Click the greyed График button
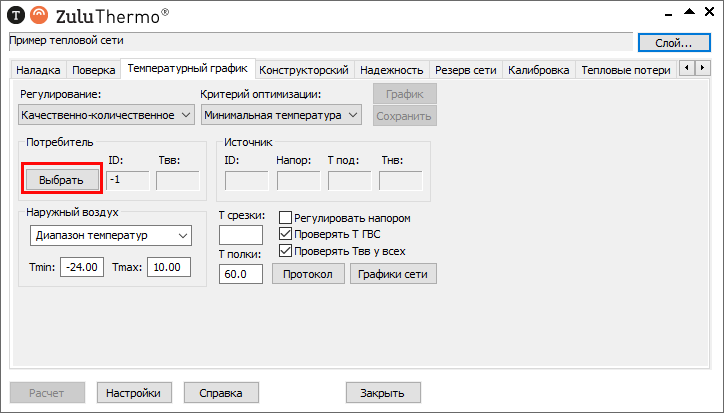724x413 pixels. [x=404, y=94]
